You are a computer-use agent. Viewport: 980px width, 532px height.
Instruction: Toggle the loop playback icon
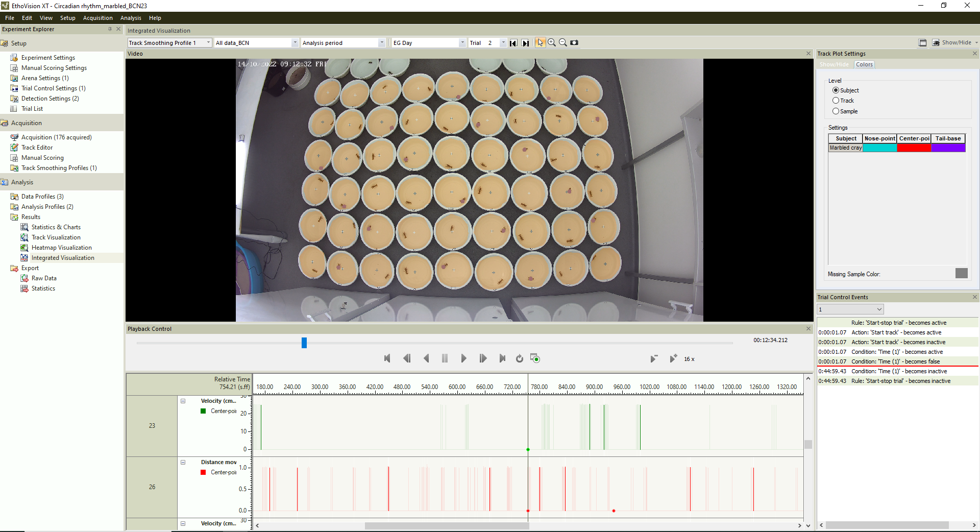click(x=520, y=359)
